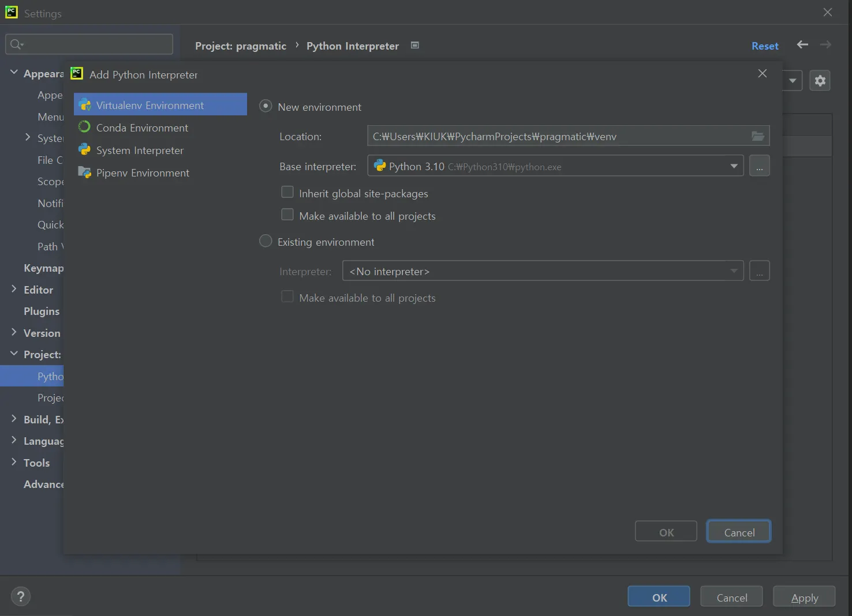Click the Cancel button in Add Python Interpreter dialog

(738, 532)
